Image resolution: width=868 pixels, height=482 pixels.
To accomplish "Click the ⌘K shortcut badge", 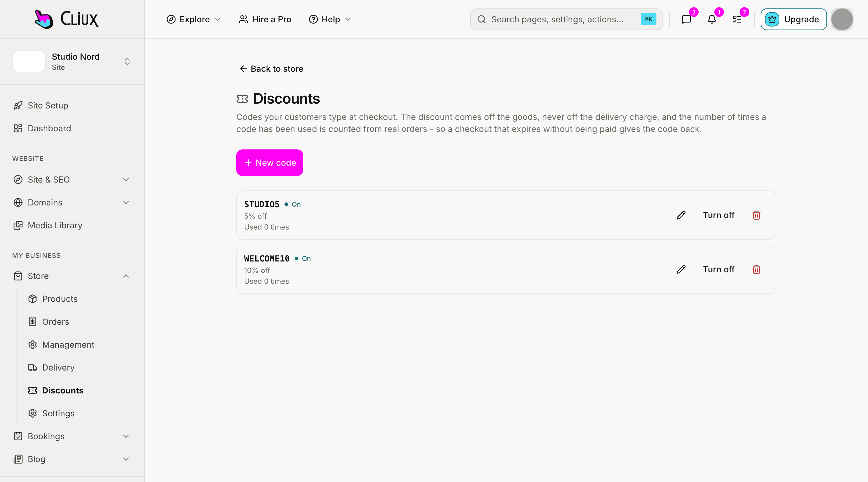I will pos(648,19).
